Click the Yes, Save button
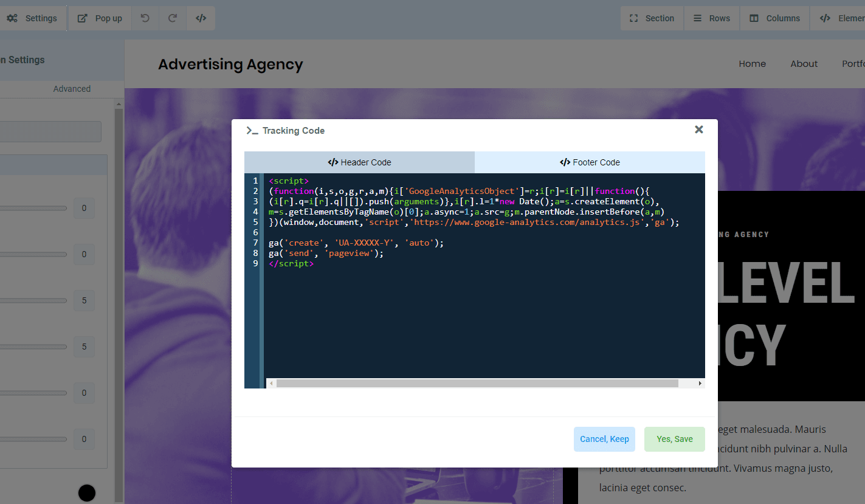Viewport: 865px width, 504px height. pyautogui.click(x=675, y=439)
